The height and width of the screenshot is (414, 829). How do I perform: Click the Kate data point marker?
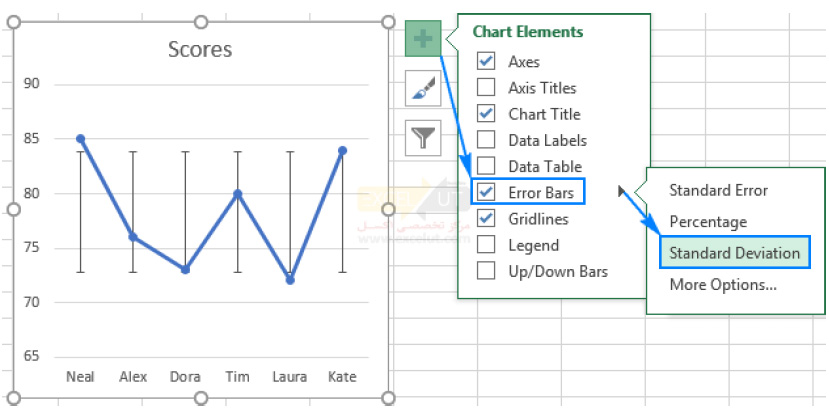pos(342,150)
